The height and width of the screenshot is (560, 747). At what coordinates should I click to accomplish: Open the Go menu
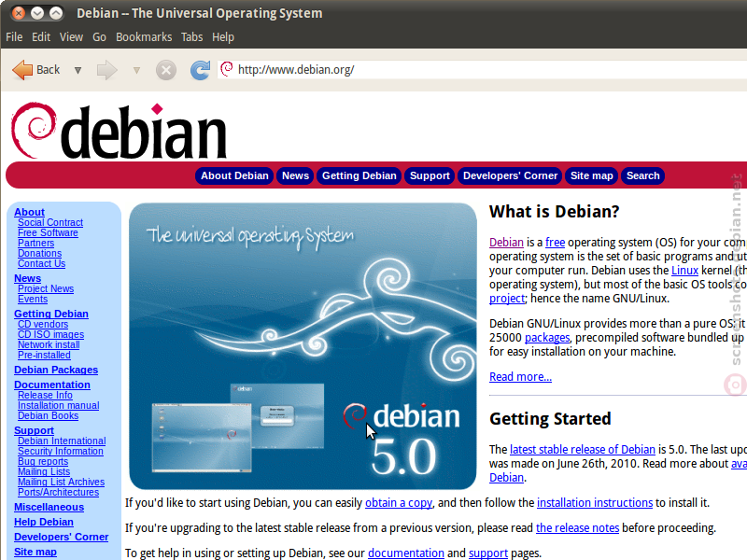pyautogui.click(x=99, y=37)
